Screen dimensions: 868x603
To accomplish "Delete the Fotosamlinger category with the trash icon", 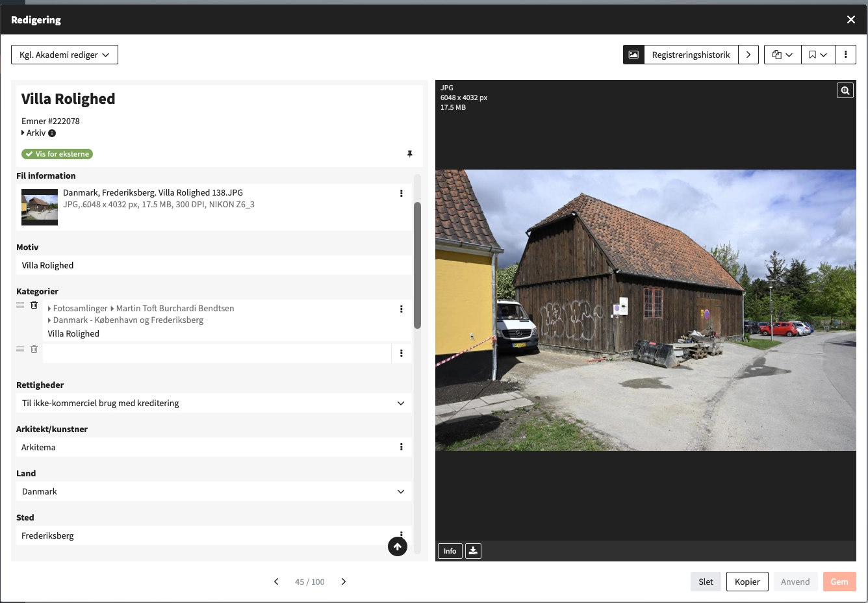I will pyautogui.click(x=34, y=305).
